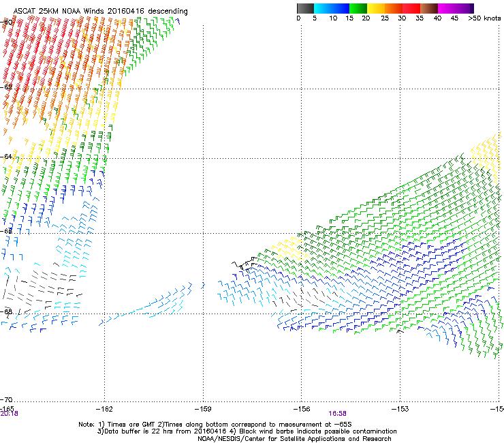Image resolution: width=504 pixels, height=443 pixels.
Task: Click the gray 0–5 knots color segment
Action: [x=305, y=8]
